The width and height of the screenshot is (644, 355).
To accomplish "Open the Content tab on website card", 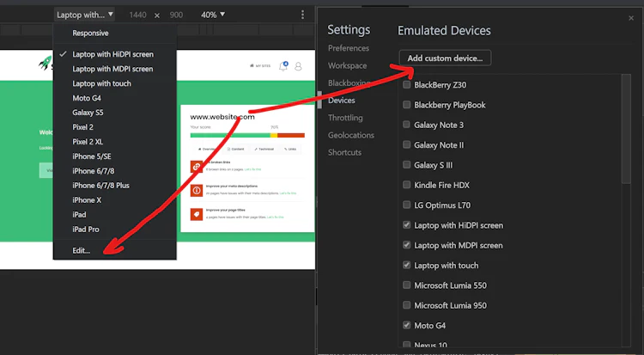I will [236, 149].
